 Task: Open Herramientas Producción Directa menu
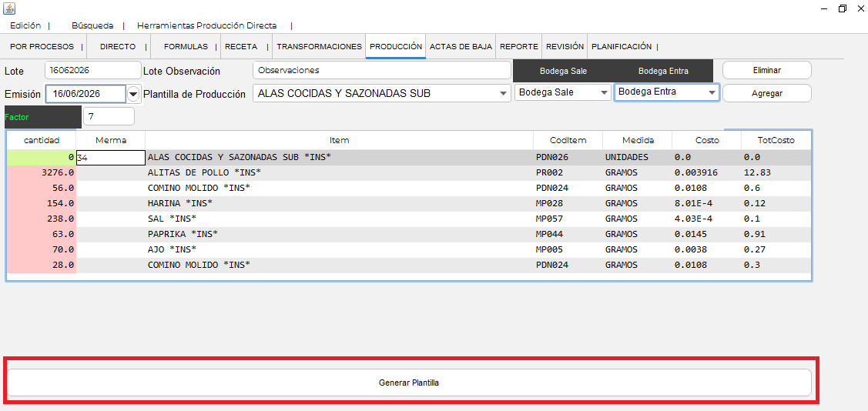(x=206, y=25)
